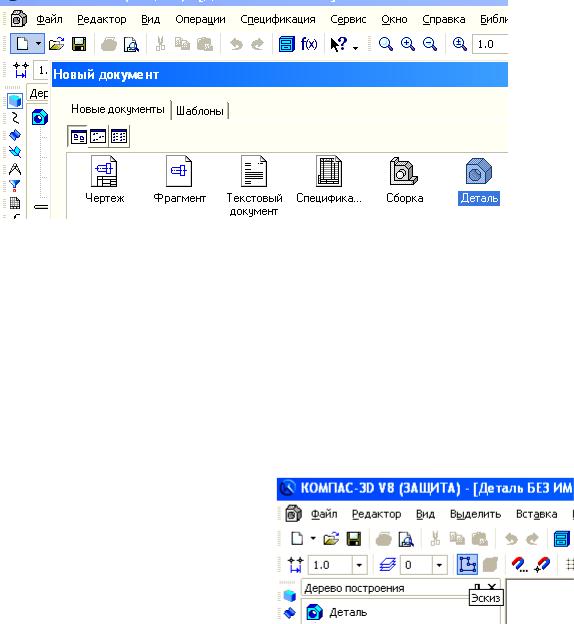Viewport: 574px width, 624px height.
Task: Select the Сборка document type icon
Action: pos(404,171)
